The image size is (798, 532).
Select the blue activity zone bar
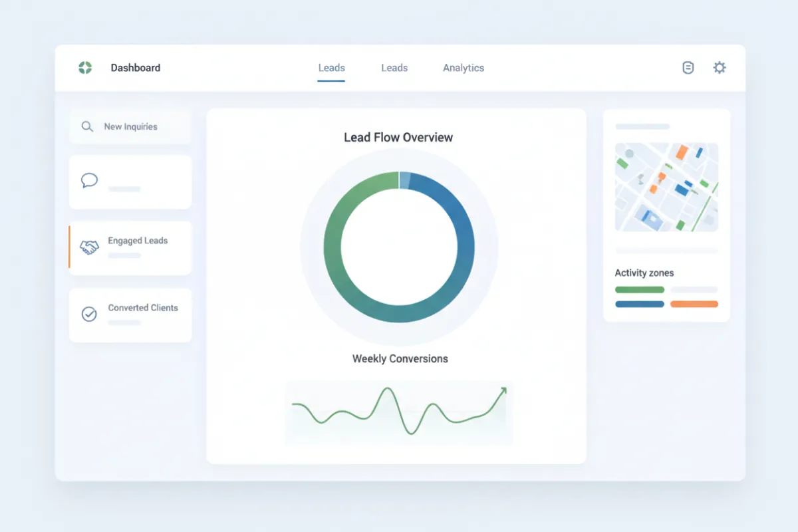(x=640, y=304)
